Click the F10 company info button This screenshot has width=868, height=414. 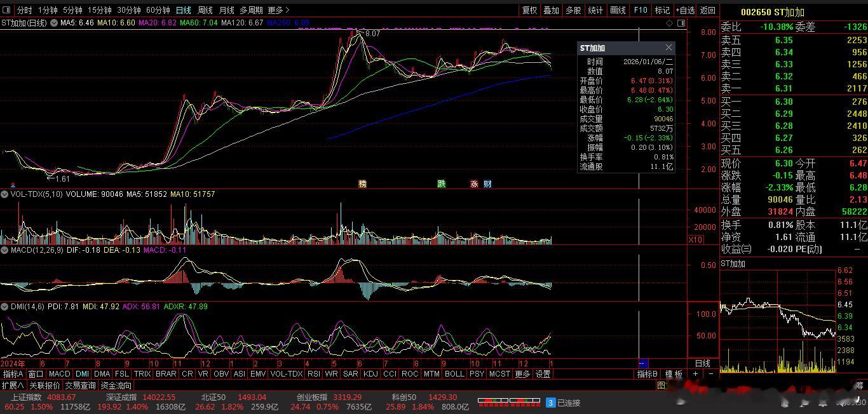[640, 10]
